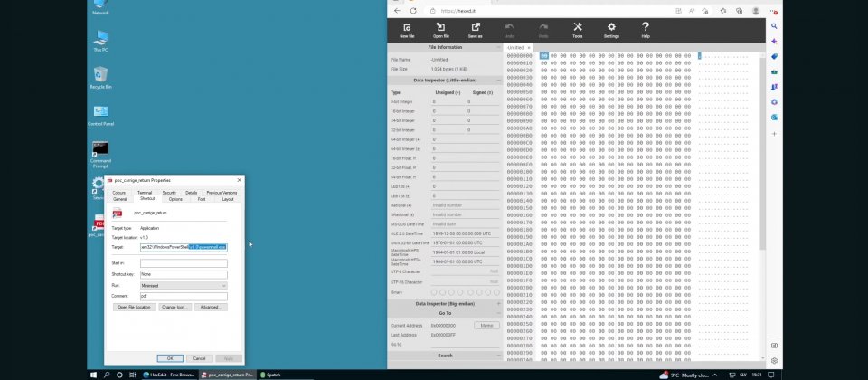Expand the Search panel section
This screenshot has width=868, height=380.
445,356
